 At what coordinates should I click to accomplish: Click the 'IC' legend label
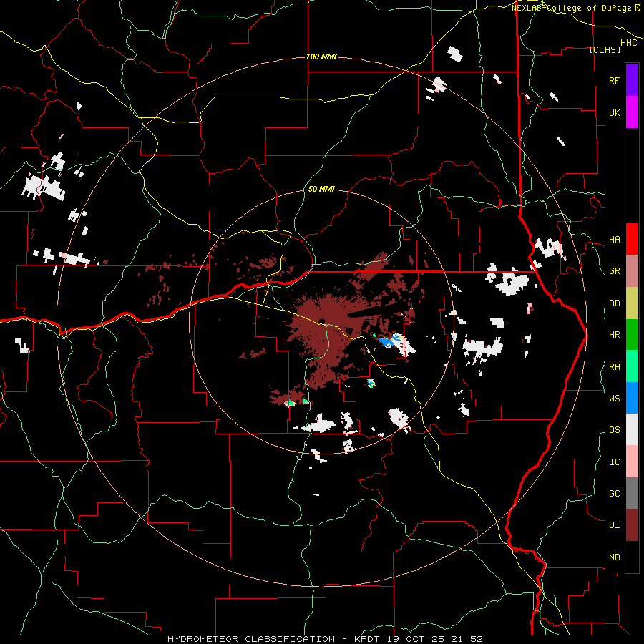[x=614, y=462]
